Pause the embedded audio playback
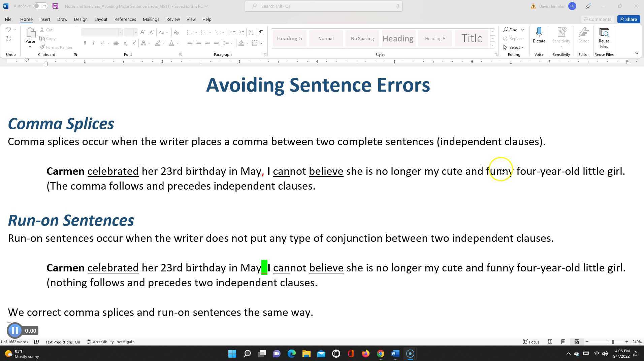644x361 pixels. pyautogui.click(x=14, y=330)
